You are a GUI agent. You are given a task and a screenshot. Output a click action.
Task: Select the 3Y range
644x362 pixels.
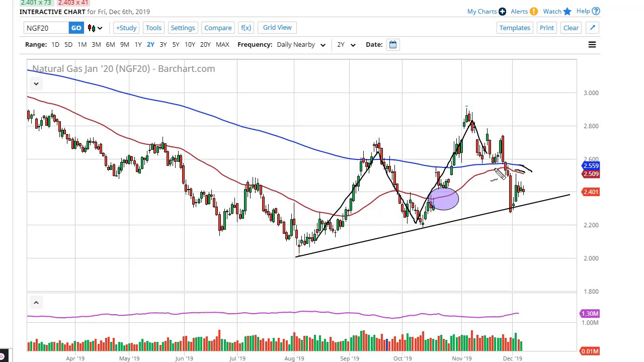(x=163, y=45)
